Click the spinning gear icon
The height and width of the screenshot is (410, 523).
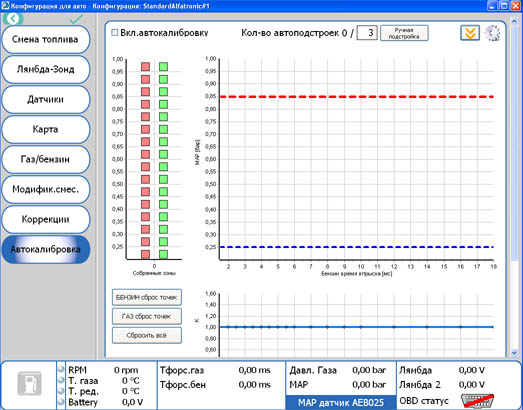(x=492, y=33)
